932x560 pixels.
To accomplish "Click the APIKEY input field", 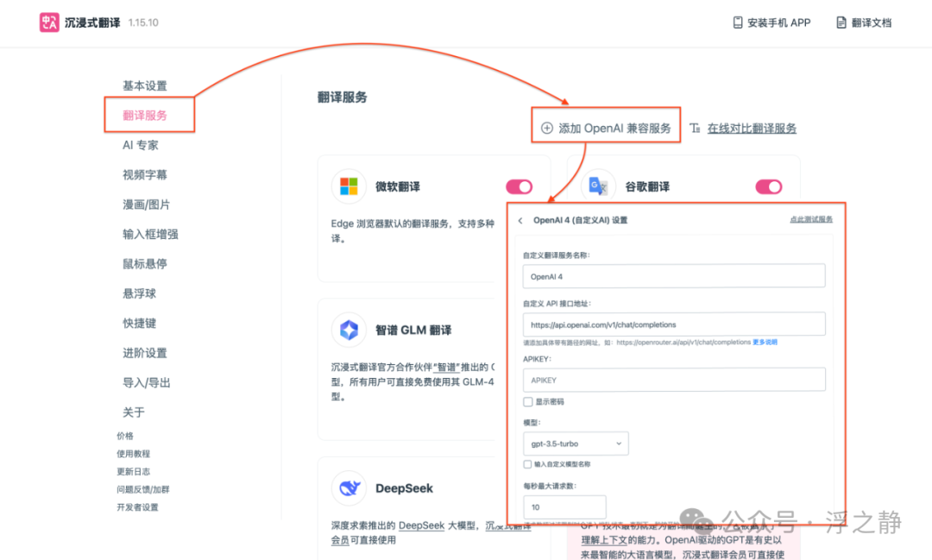I will point(674,380).
